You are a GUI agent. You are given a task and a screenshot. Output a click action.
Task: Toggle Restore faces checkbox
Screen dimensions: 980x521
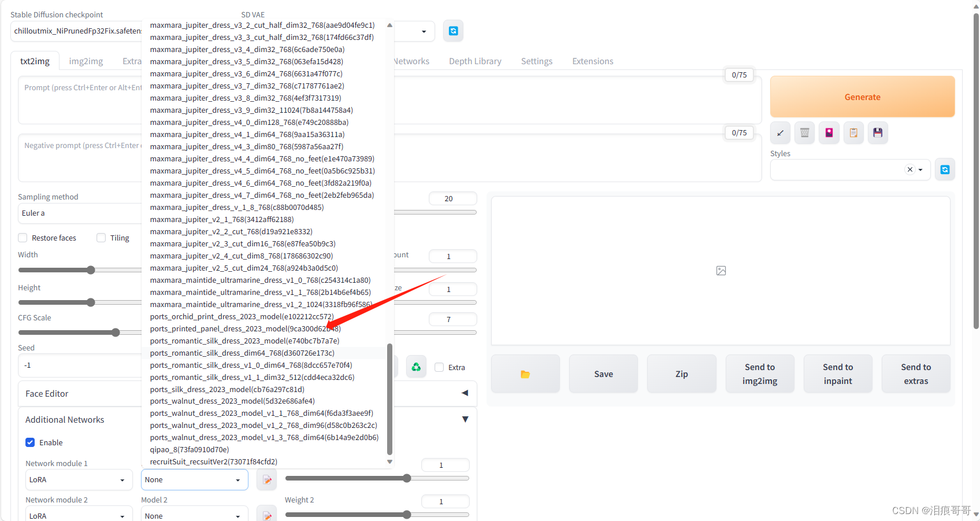click(23, 238)
